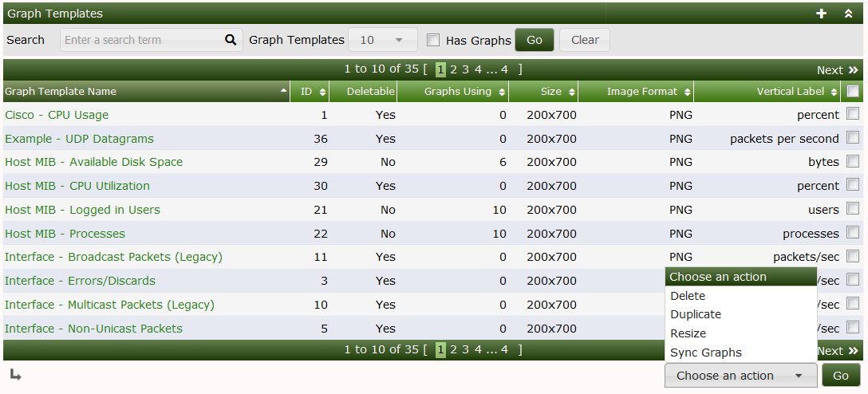Click Go button beside action dropdown
The image size is (868, 394).
(841, 376)
